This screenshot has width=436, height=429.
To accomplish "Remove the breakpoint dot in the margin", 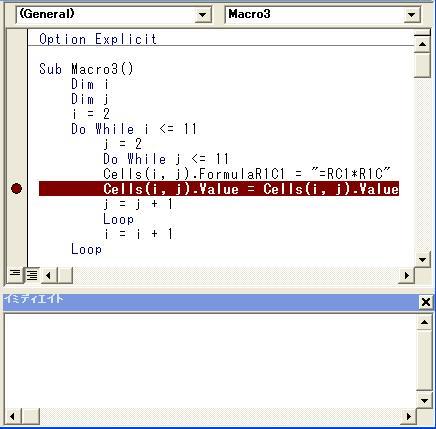I will coord(16,189).
